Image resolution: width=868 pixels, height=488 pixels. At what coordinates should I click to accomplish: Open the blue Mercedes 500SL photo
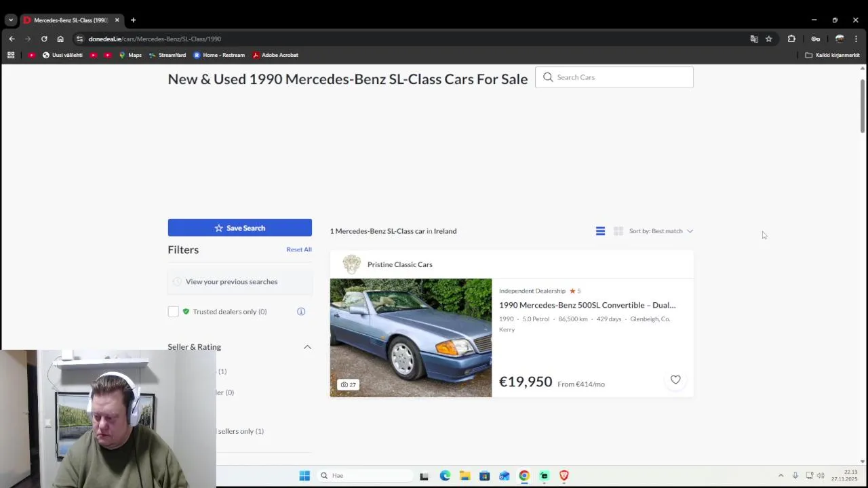point(411,338)
